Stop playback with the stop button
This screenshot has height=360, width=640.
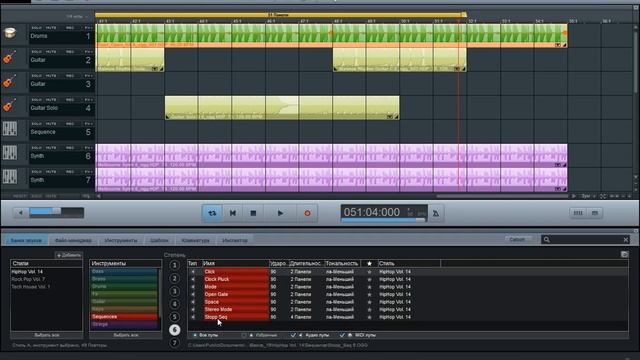point(253,213)
